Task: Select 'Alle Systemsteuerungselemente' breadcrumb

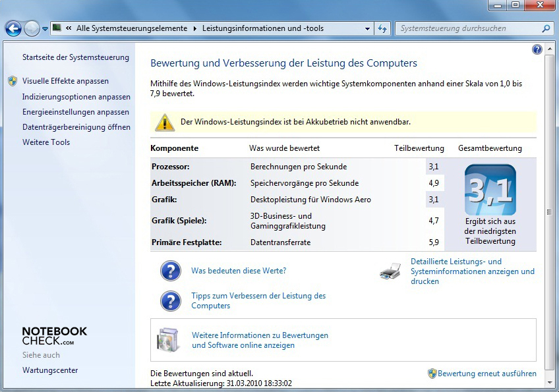Action: click(x=132, y=28)
